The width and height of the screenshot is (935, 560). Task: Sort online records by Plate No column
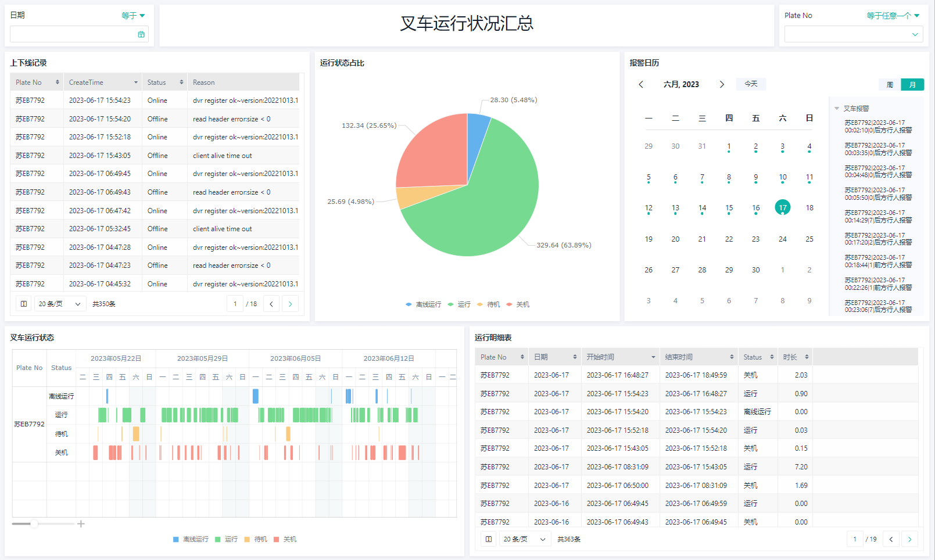(x=57, y=82)
